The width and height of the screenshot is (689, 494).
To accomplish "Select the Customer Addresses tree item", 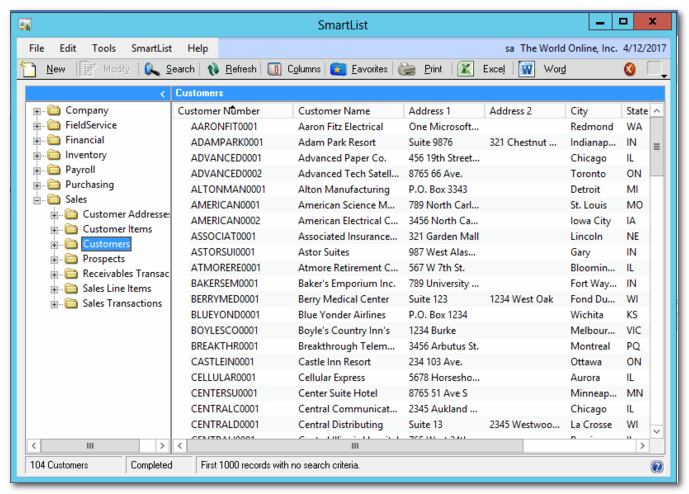I will 126,214.
